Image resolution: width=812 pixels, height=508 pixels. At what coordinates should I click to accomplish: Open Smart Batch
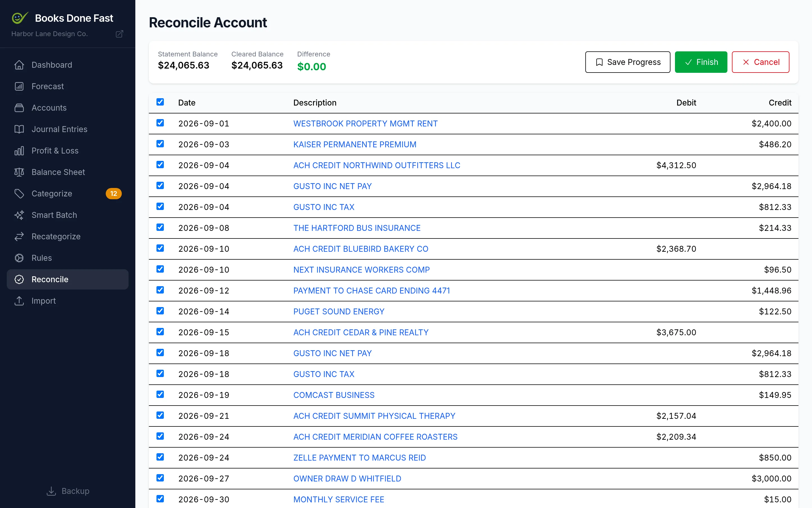point(67,215)
